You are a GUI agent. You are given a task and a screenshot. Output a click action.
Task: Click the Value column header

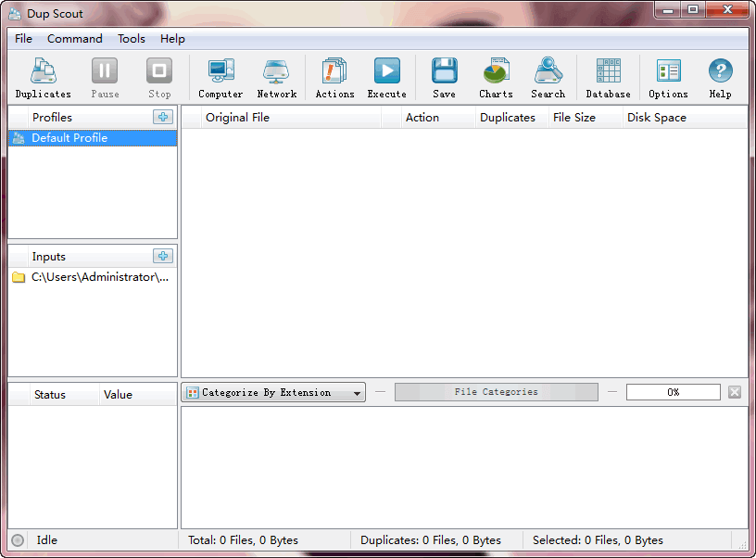tap(138, 395)
